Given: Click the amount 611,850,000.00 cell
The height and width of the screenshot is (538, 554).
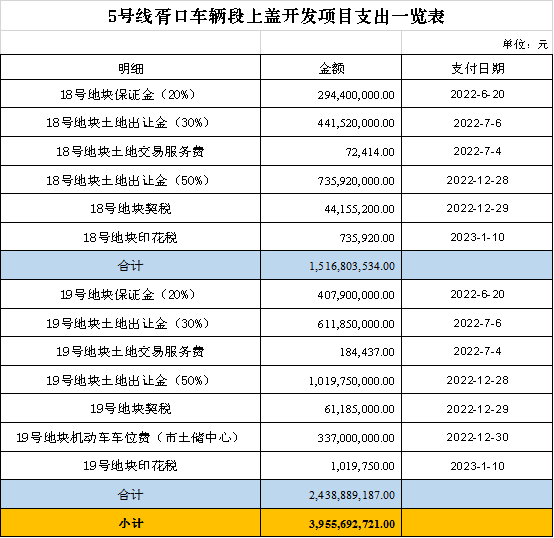Looking at the screenshot, I should [331, 323].
